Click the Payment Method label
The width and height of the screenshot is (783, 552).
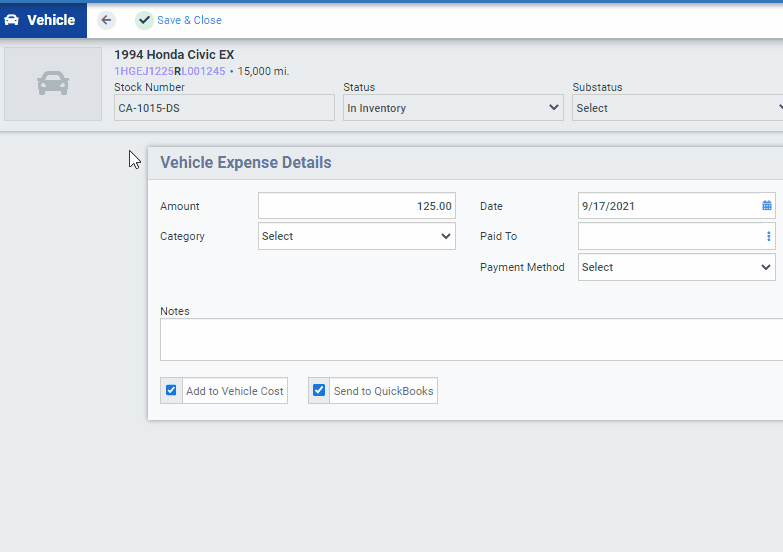click(522, 267)
